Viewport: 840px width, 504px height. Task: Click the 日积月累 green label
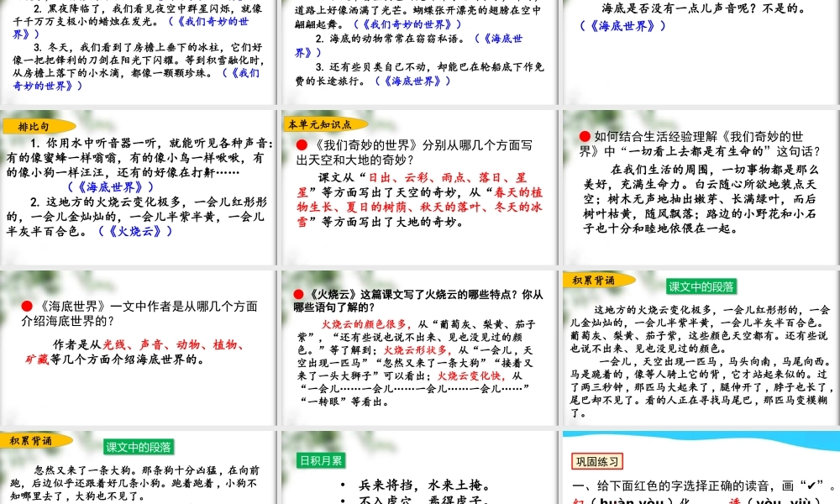(320, 459)
